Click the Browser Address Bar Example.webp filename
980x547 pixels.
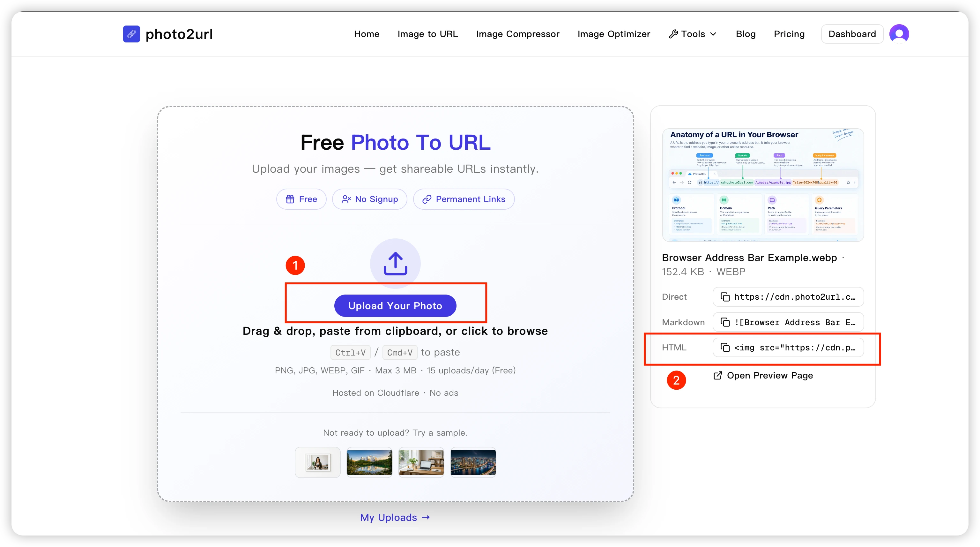pos(749,258)
